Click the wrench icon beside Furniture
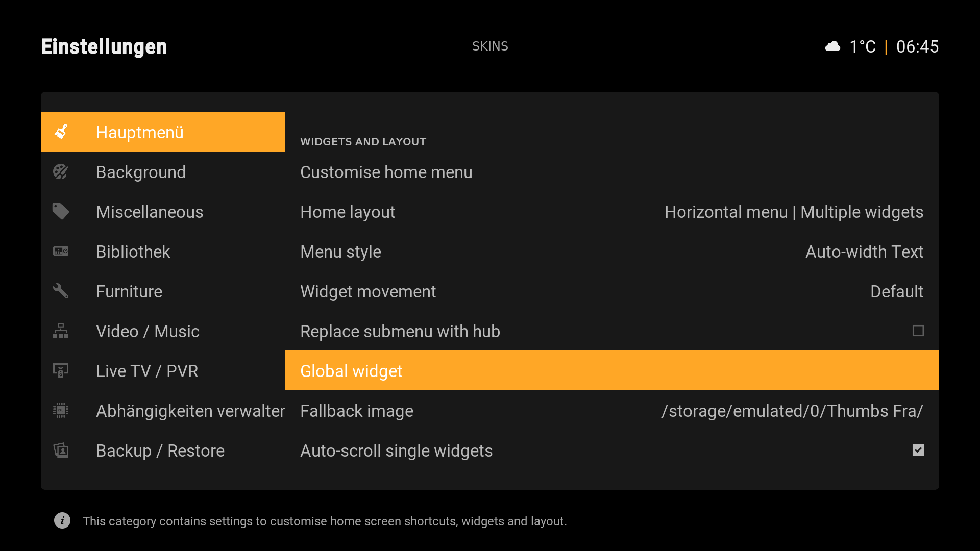 (x=61, y=291)
